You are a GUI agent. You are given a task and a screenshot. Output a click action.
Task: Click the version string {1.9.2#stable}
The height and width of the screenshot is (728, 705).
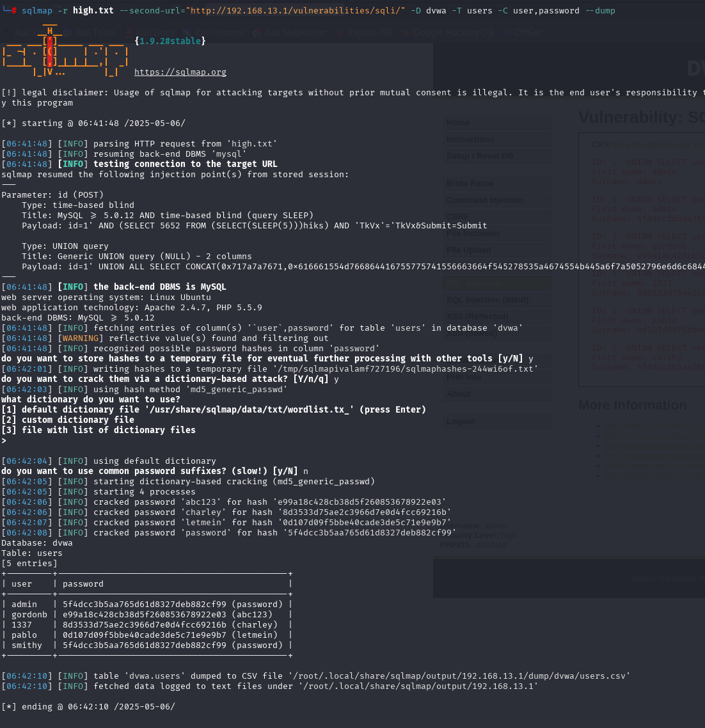point(170,41)
